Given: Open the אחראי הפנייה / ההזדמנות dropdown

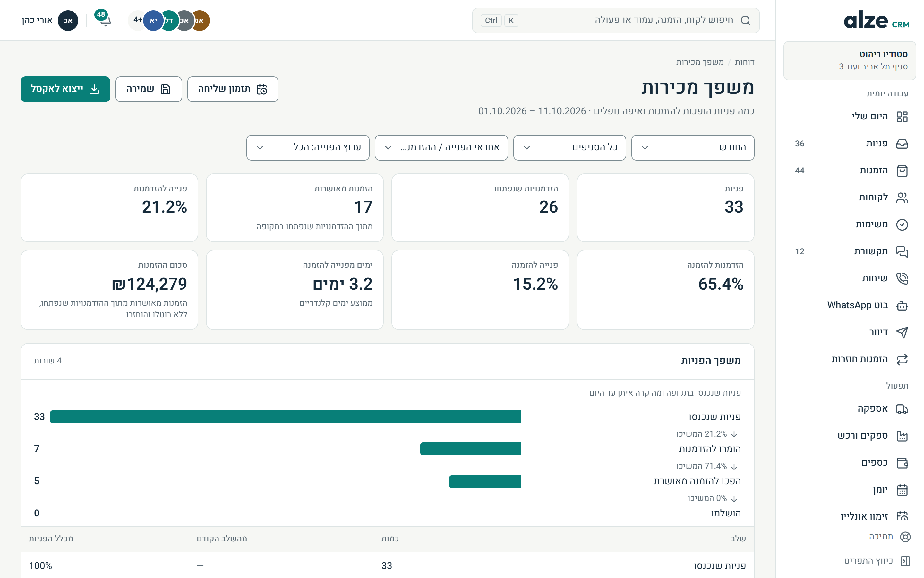Looking at the screenshot, I should coord(441,148).
